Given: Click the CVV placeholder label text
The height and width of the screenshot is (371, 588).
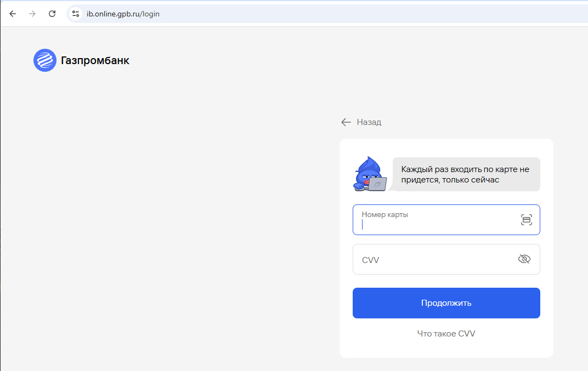Looking at the screenshot, I should pos(370,260).
